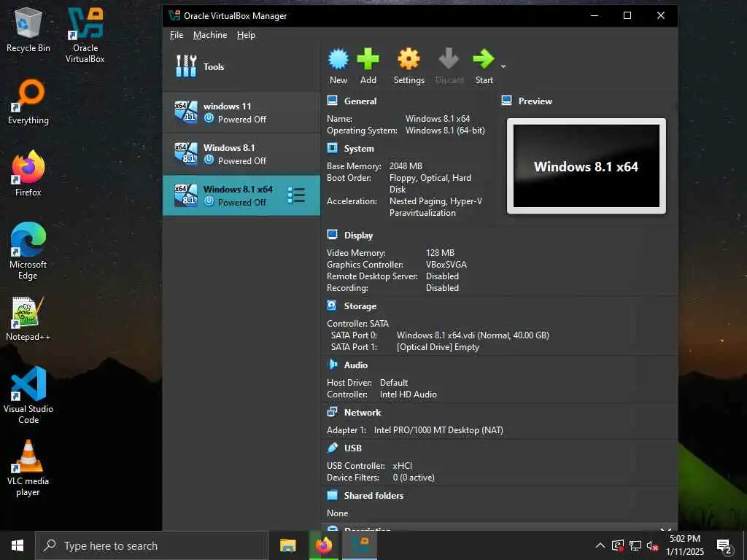This screenshot has width=747, height=560.
Task: Click the Shared folders section header
Action: click(x=374, y=496)
